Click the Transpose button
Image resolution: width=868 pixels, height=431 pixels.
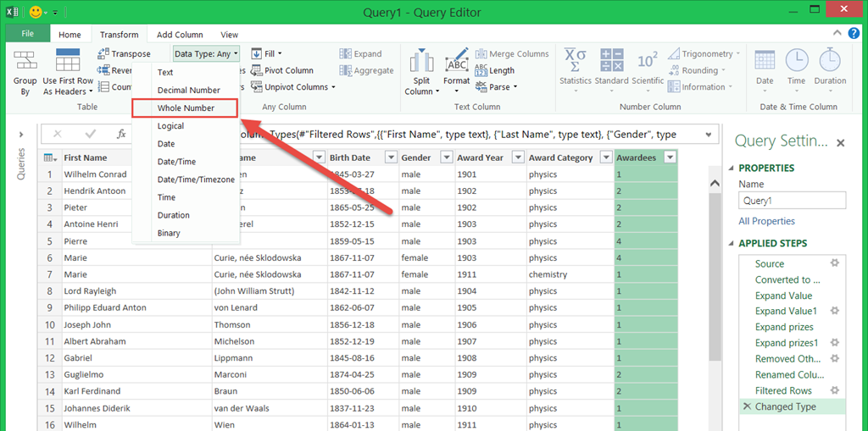(x=124, y=54)
